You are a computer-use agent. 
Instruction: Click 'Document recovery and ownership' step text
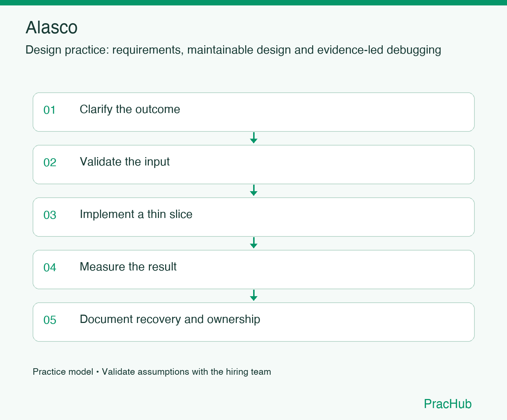click(170, 319)
